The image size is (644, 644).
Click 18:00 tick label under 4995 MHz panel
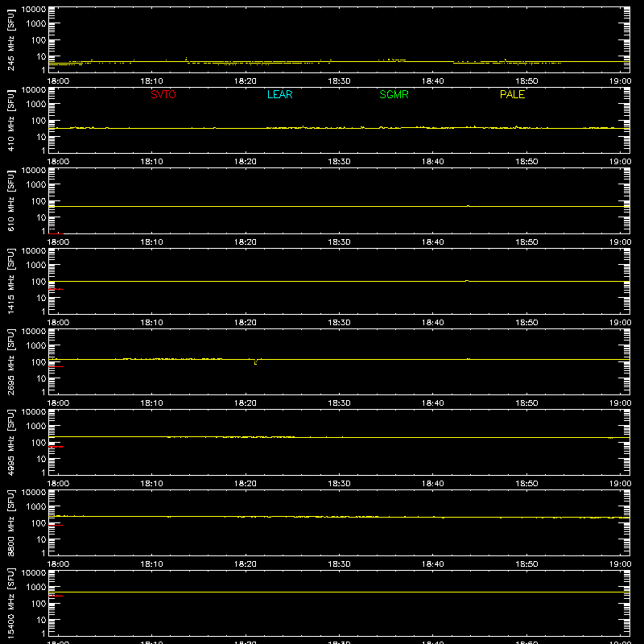pyautogui.click(x=58, y=484)
